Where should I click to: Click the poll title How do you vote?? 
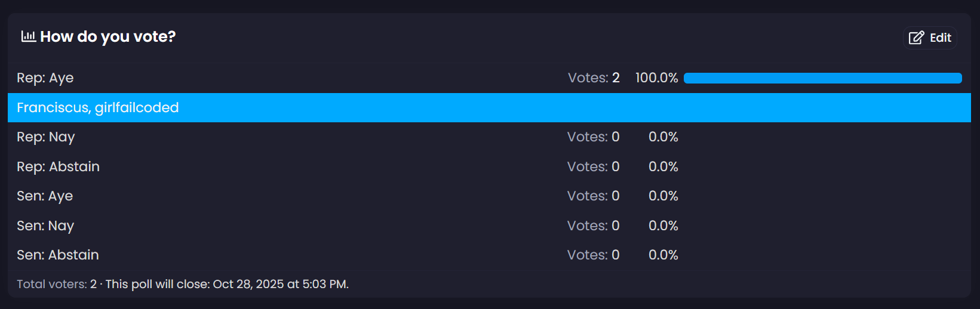pyautogui.click(x=108, y=37)
